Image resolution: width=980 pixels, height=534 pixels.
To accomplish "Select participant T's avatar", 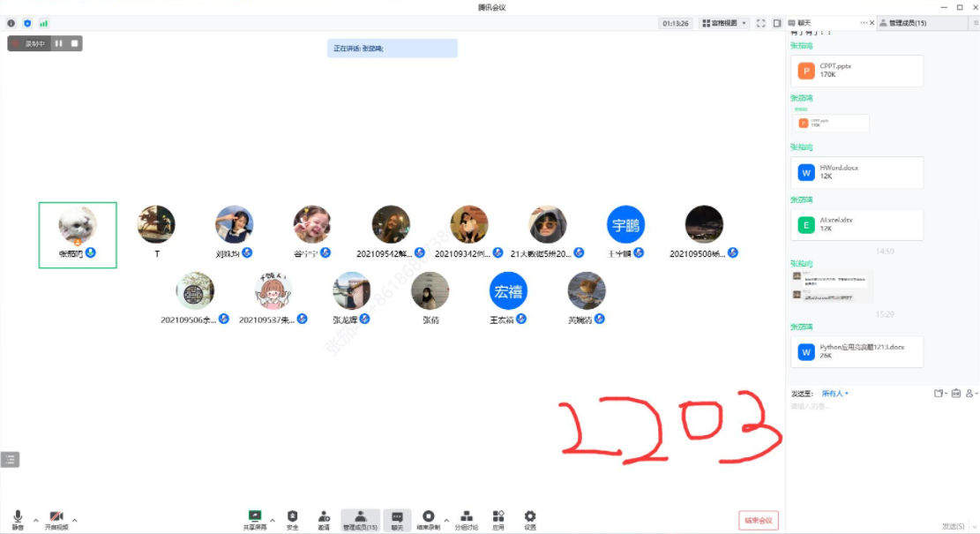I will click(156, 224).
